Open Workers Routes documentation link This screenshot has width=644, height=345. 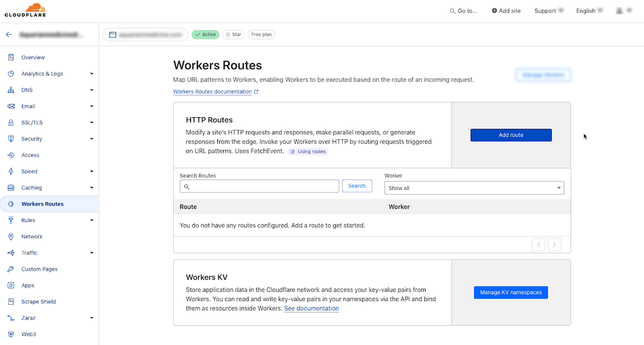213,92
